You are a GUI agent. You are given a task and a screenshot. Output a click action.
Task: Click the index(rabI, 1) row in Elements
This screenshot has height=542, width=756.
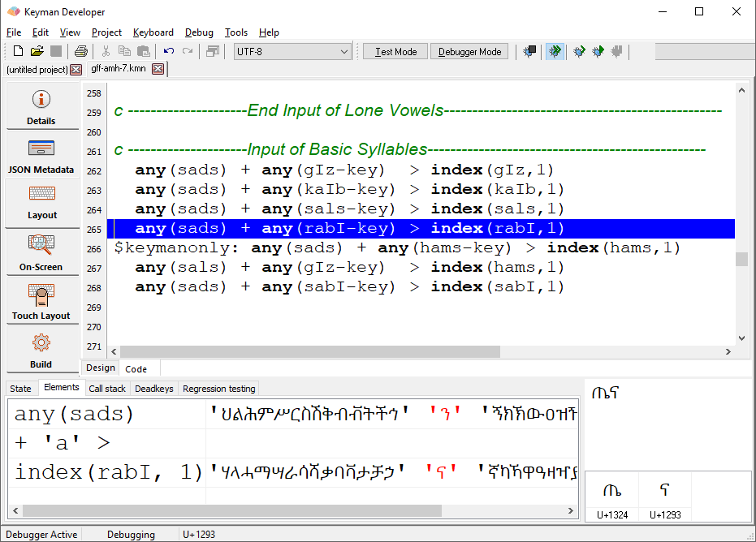(293, 472)
